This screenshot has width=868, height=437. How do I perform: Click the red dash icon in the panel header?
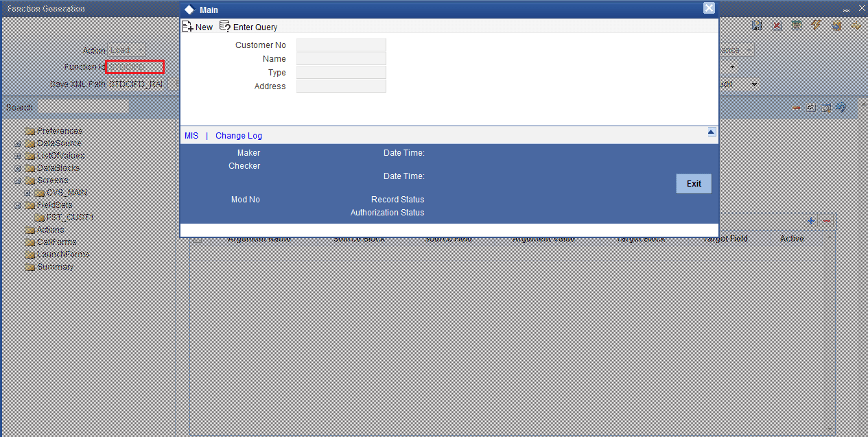coord(797,108)
